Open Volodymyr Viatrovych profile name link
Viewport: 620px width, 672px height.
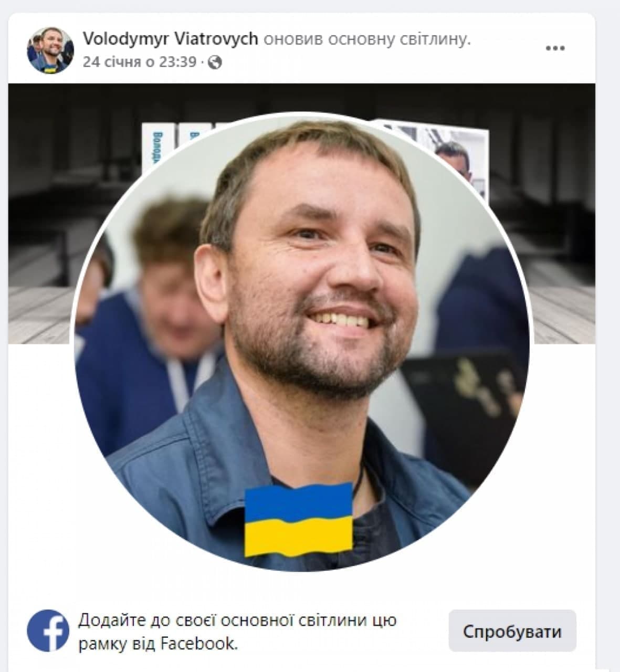(170, 39)
